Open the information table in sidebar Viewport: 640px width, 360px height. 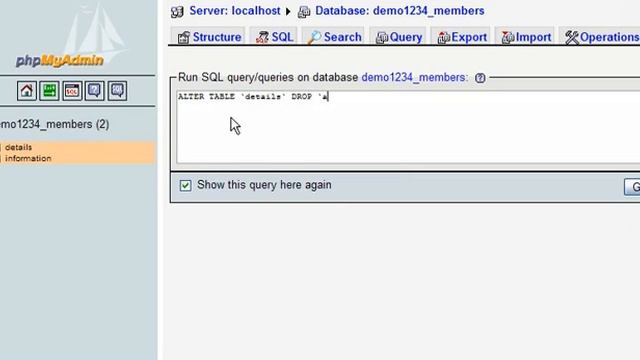tap(28, 158)
